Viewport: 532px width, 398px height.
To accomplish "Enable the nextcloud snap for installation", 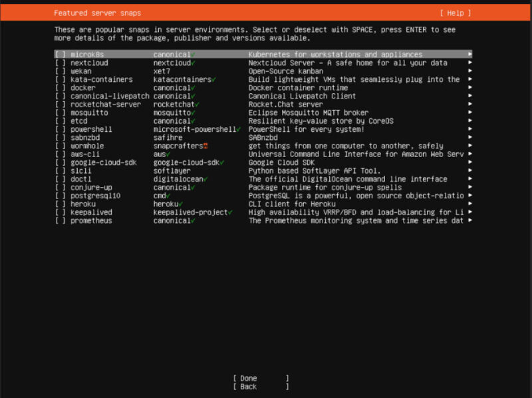I will [58, 63].
